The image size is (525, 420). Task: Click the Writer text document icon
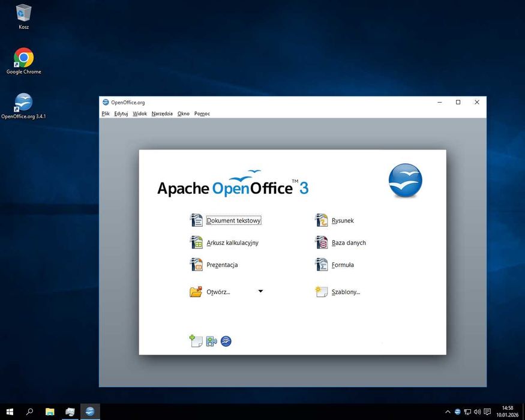(196, 220)
